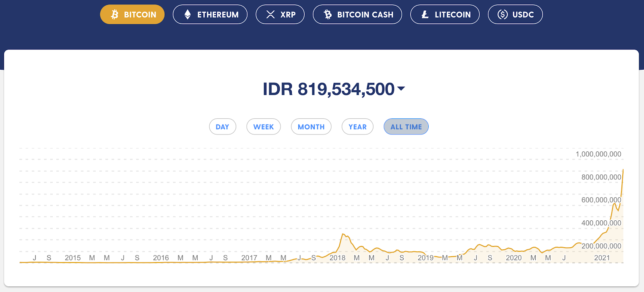Switch to the ETHEREUM tab
The height and width of the screenshot is (292, 644).
click(210, 14)
